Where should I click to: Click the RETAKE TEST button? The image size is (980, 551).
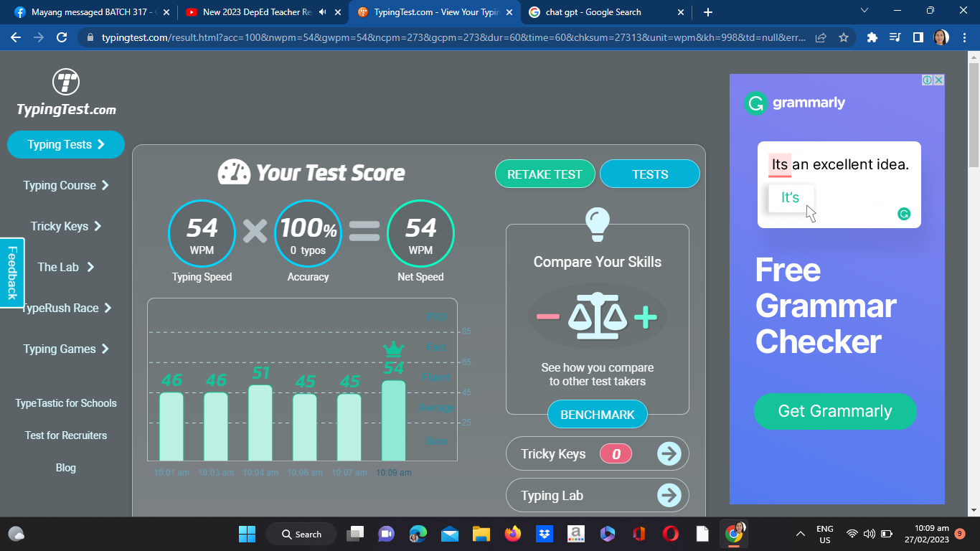545,174
